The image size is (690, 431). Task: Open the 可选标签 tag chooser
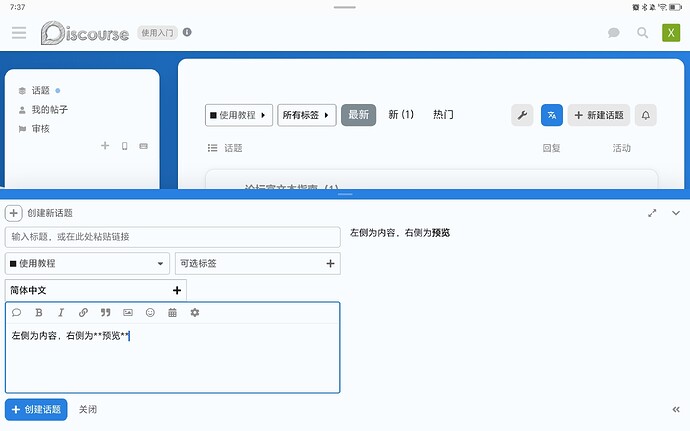pos(257,264)
